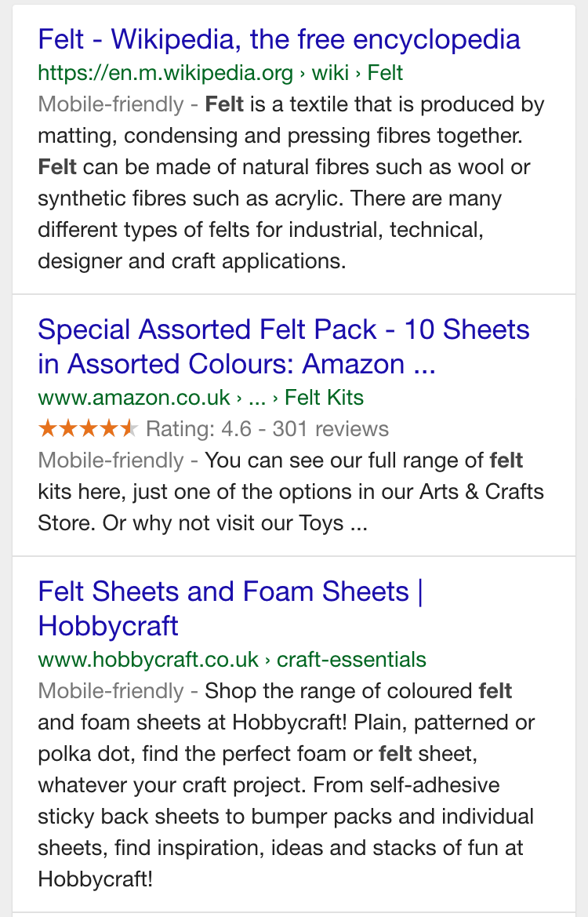Click the en.m.wikipedia.org green URL
This screenshot has height=917, width=588.
(165, 73)
